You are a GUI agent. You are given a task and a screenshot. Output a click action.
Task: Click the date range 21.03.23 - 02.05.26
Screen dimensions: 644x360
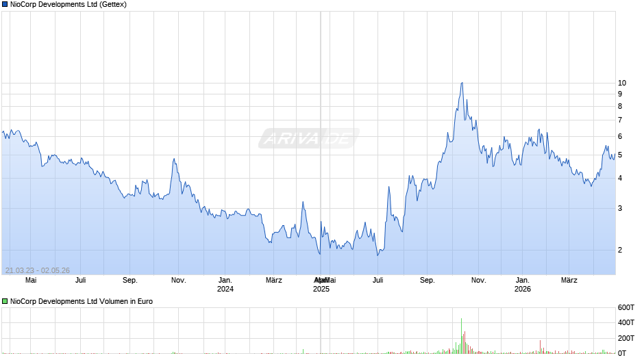click(x=38, y=270)
